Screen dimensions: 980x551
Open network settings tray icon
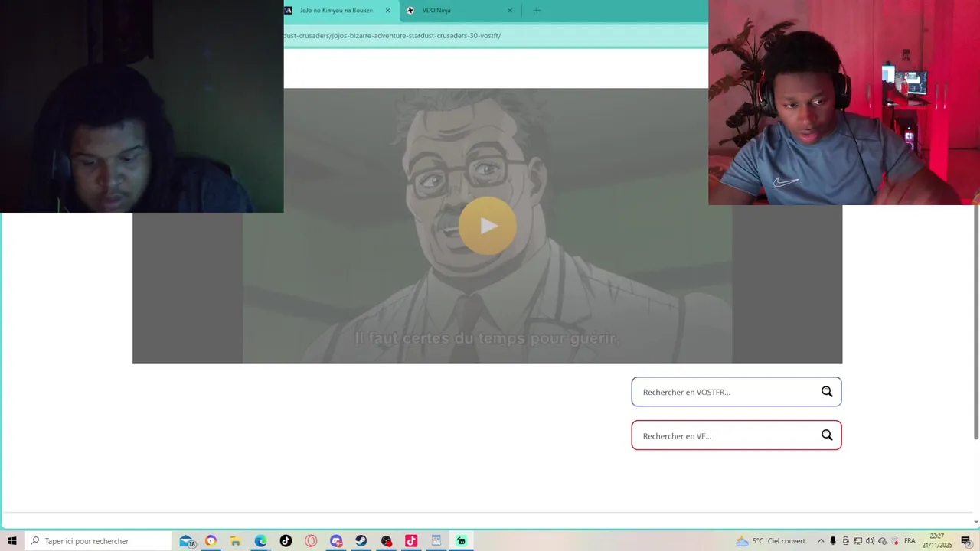pyautogui.click(x=857, y=541)
